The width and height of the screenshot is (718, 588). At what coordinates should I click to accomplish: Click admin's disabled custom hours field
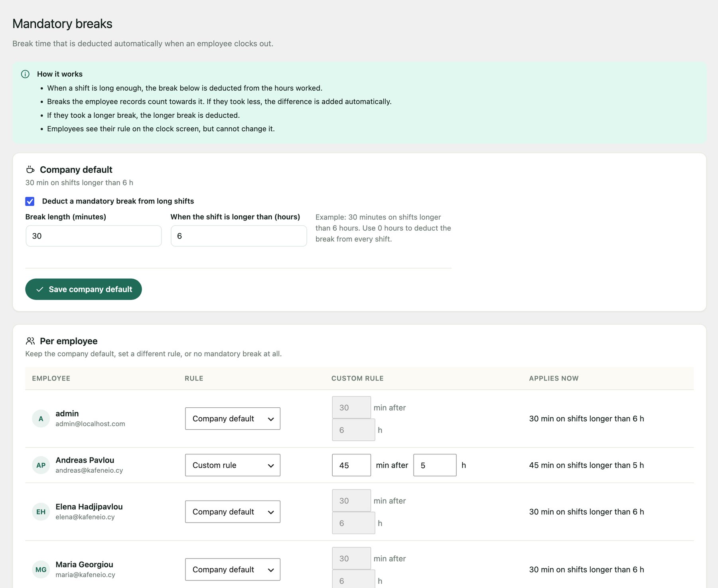coord(353,430)
